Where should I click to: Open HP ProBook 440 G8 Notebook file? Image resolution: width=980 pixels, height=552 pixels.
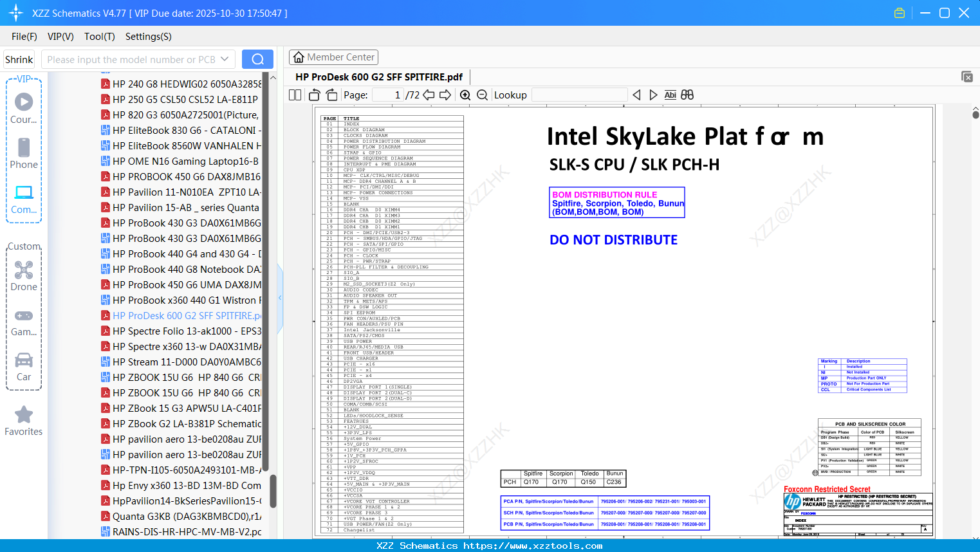[181, 269]
